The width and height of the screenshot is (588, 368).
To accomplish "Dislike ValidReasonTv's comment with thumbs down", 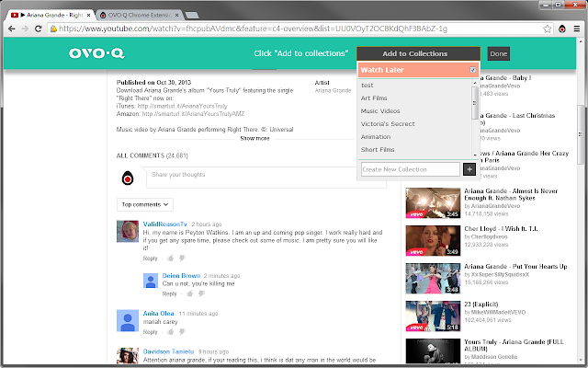I will coord(182,259).
